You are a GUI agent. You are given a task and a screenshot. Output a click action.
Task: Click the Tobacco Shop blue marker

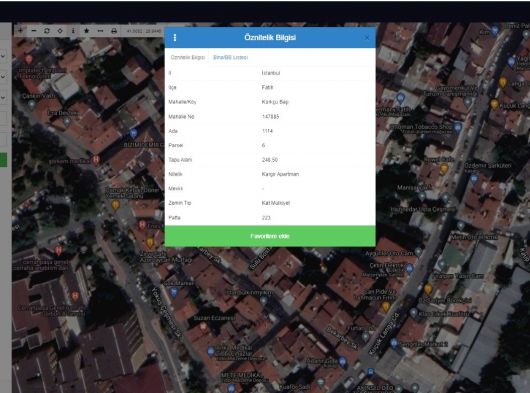click(x=458, y=127)
